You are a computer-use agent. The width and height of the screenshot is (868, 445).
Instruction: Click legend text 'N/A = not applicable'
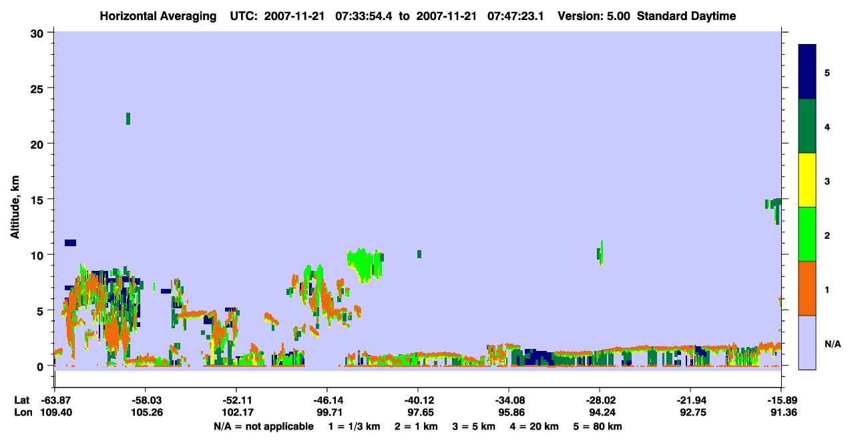coord(264,426)
